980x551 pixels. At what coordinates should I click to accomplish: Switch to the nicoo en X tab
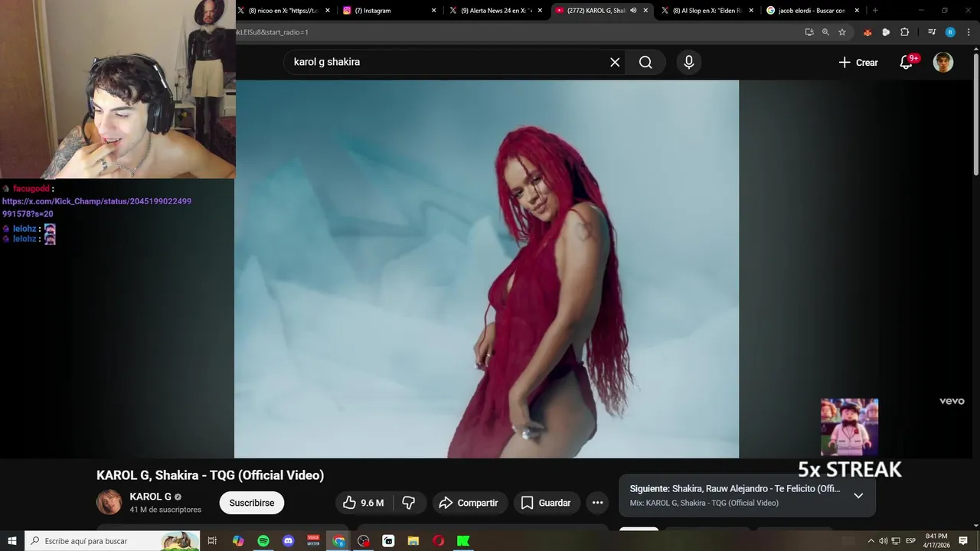tap(283, 11)
